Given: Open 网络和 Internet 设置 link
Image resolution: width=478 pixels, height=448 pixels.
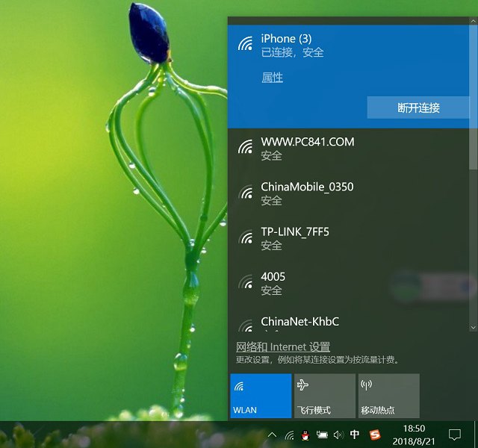Looking at the screenshot, I should [283, 346].
